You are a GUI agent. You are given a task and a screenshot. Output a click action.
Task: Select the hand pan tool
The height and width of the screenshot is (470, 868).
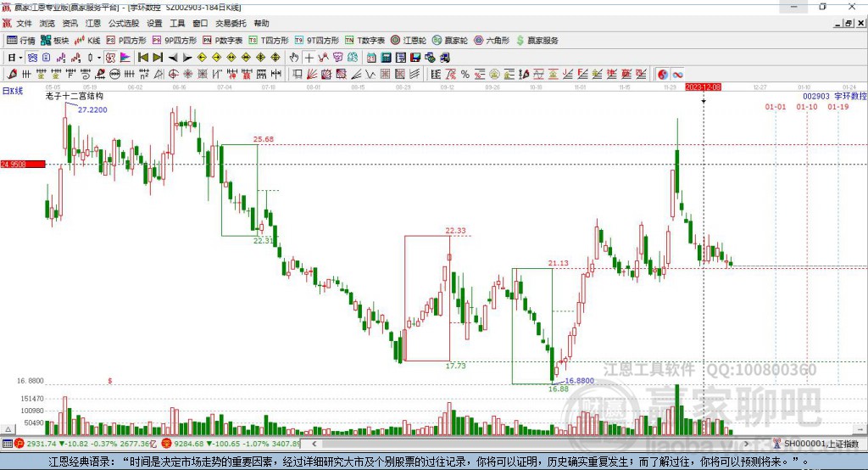click(x=294, y=58)
